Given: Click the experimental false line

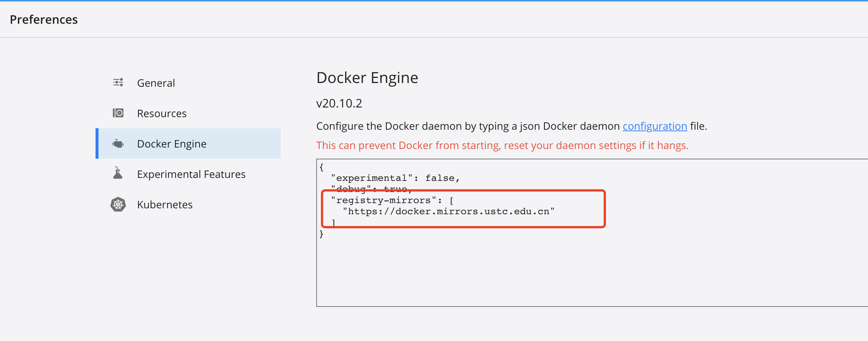Looking at the screenshot, I should click(x=395, y=178).
